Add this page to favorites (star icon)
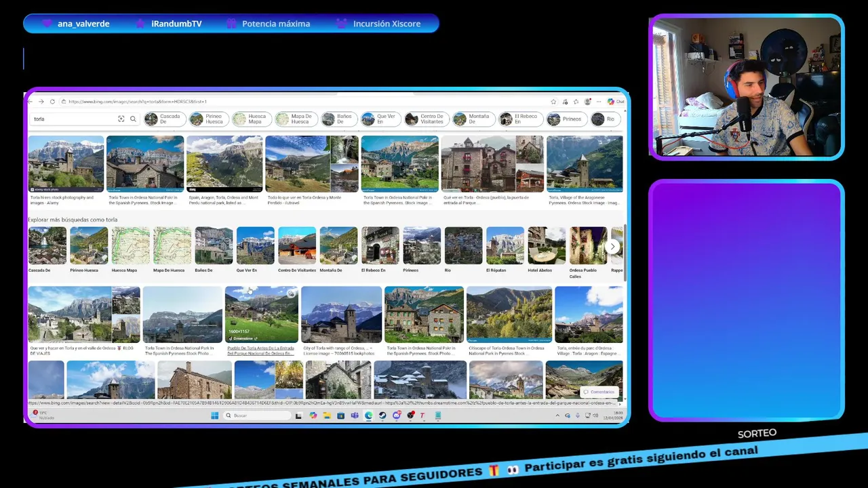Viewport: 868px width, 488px height. [x=553, y=102]
